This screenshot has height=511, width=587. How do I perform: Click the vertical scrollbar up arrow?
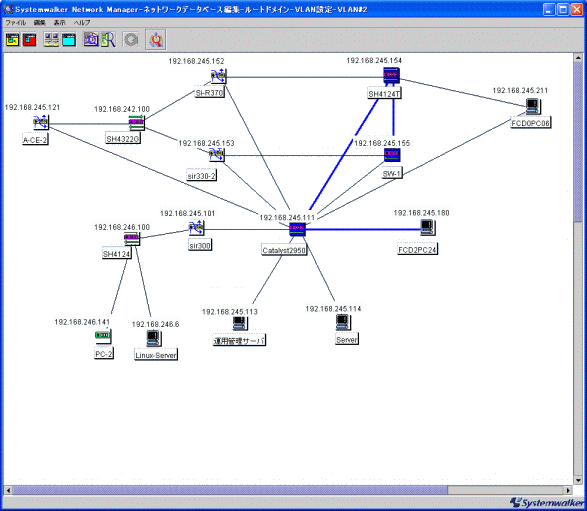coord(578,58)
